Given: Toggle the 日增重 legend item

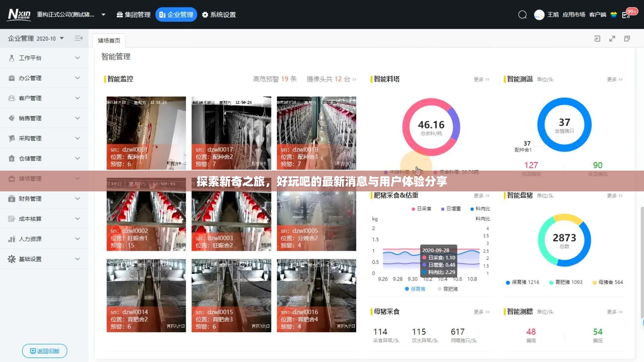Looking at the screenshot, I should point(451,209).
